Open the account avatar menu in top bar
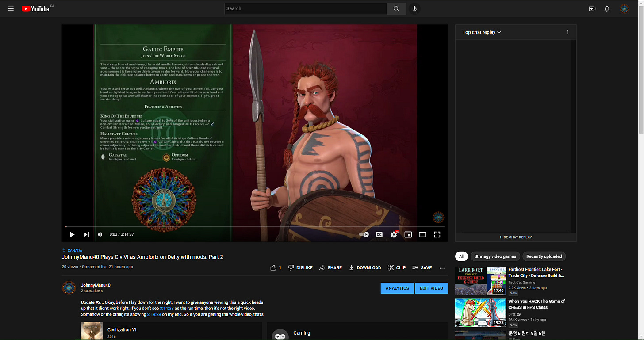This screenshot has height=340, width=644. click(x=624, y=8)
